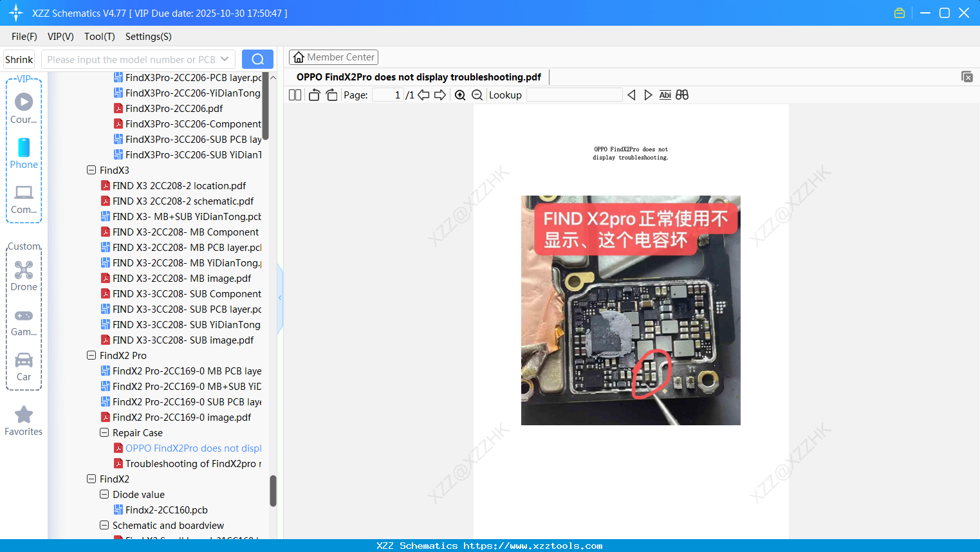Screen dimensions: 980x552
Task: Click the Shrink button
Action: point(19,60)
